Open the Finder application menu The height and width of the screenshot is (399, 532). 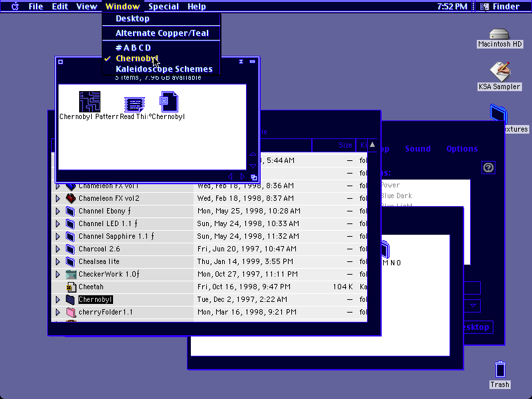(x=501, y=7)
